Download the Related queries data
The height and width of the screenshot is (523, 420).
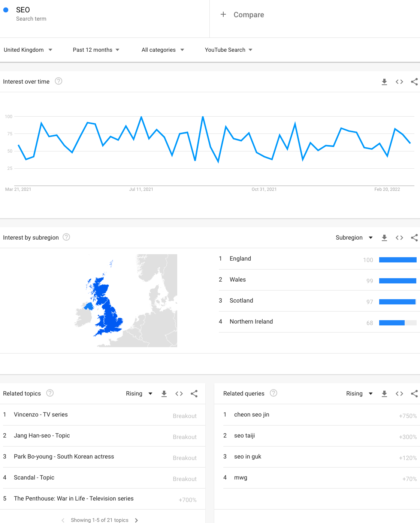pyautogui.click(x=384, y=394)
